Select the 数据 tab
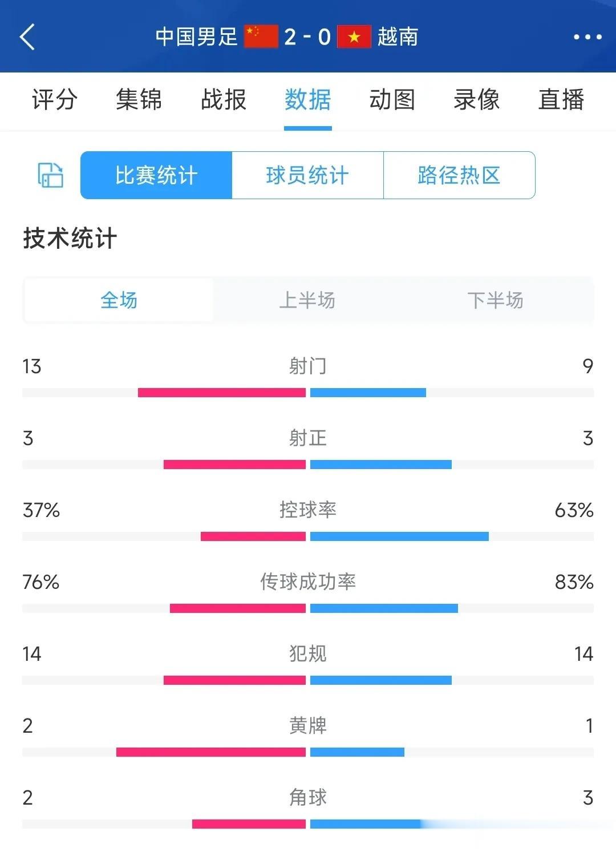The image size is (616, 856). pos(308,99)
